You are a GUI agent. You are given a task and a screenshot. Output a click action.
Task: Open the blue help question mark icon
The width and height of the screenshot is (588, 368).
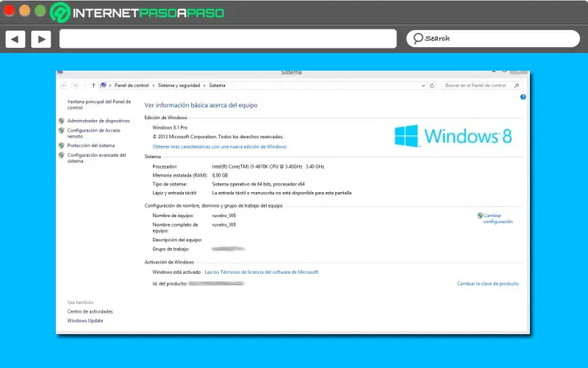pyautogui.click(x=523, y=97)
